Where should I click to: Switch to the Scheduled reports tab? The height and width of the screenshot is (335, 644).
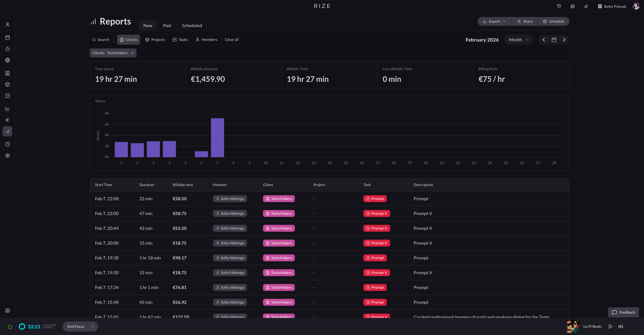click(192, 26)
